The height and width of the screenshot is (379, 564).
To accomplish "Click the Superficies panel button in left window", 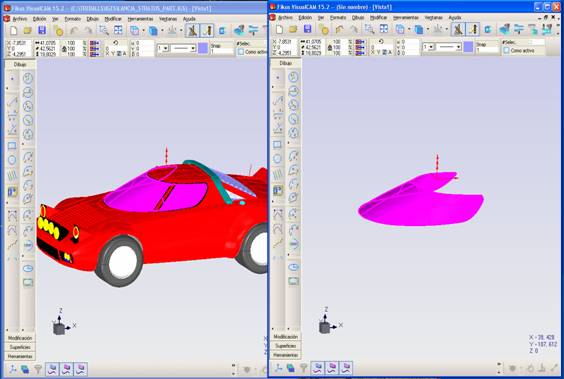I will (20, 347).
